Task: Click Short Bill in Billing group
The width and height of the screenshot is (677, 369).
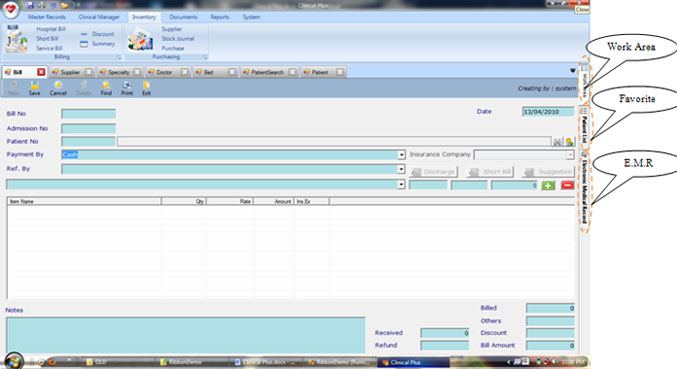Action: (47, 38)
